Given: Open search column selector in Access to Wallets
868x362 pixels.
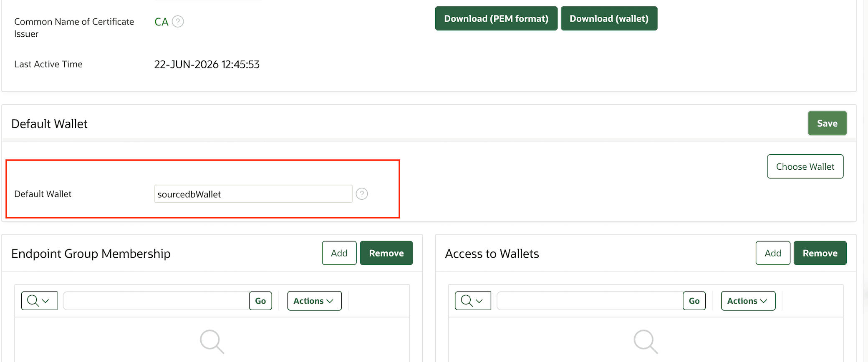Looking at the screenshot, I should click(473, 301).
